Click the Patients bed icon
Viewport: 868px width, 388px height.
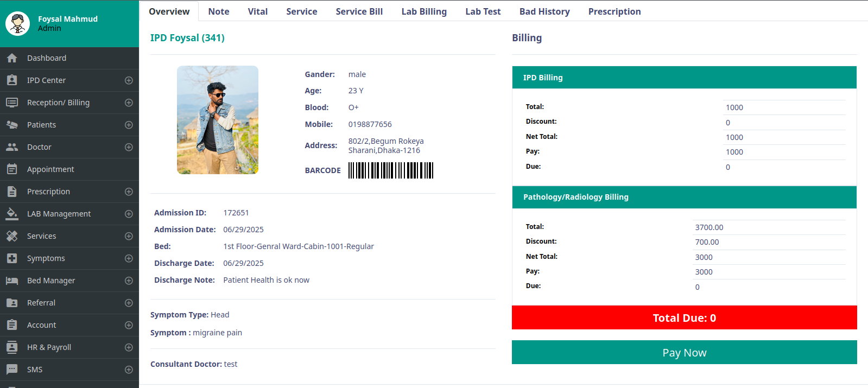[12, 125]
